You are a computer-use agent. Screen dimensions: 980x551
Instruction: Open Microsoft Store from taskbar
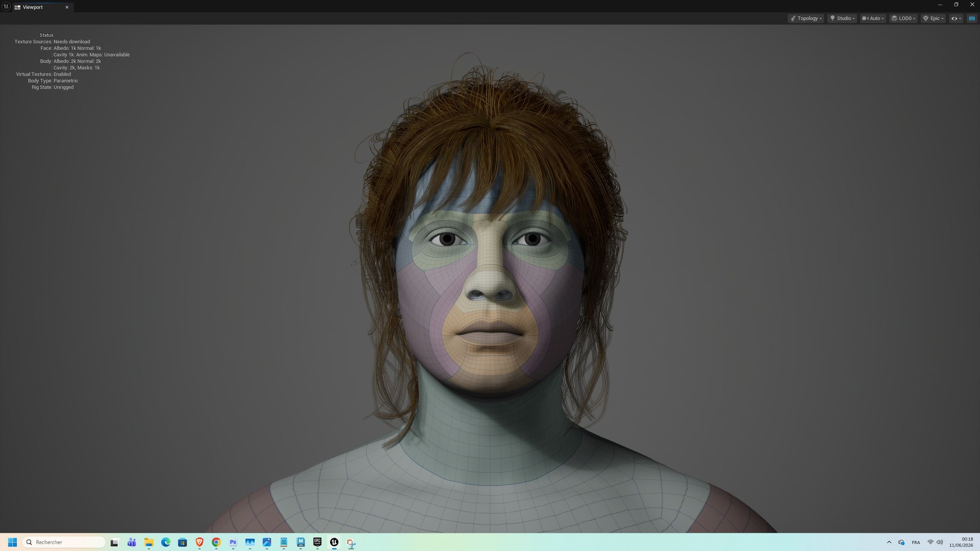point(182,542)
